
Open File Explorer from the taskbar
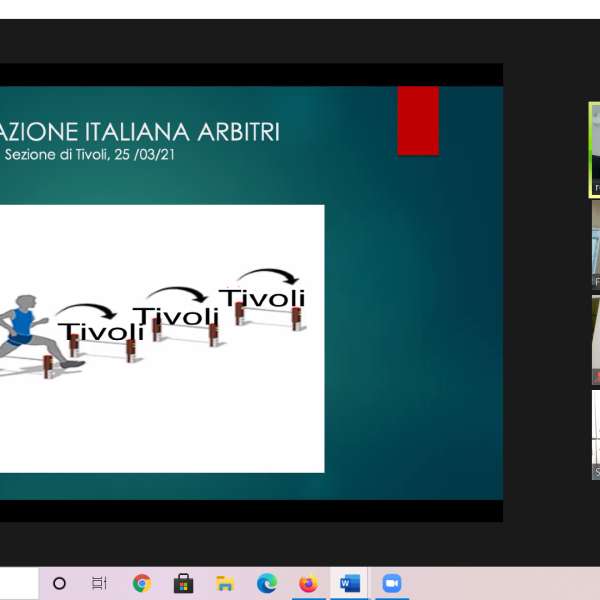pos(225,583)
